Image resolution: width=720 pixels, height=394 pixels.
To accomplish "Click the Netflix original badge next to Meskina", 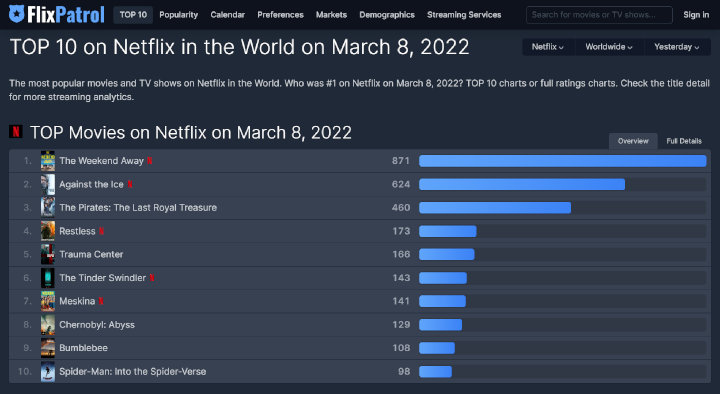I will 101,301.
